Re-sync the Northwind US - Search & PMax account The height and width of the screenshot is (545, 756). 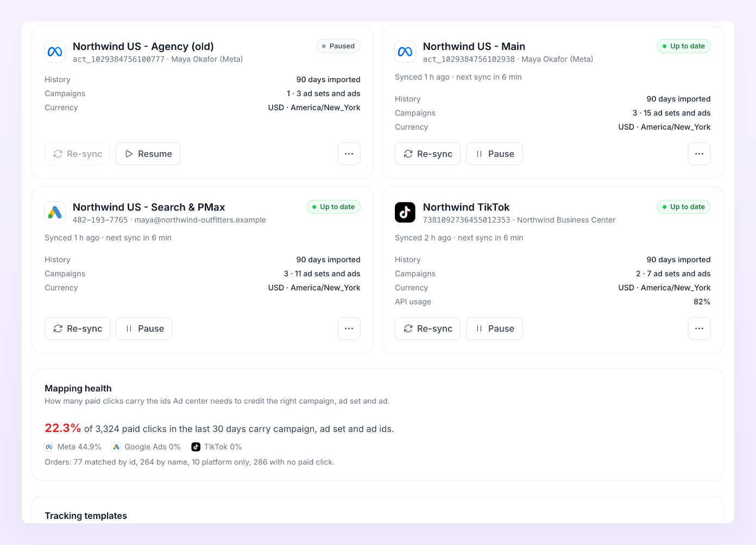point(78,328)
